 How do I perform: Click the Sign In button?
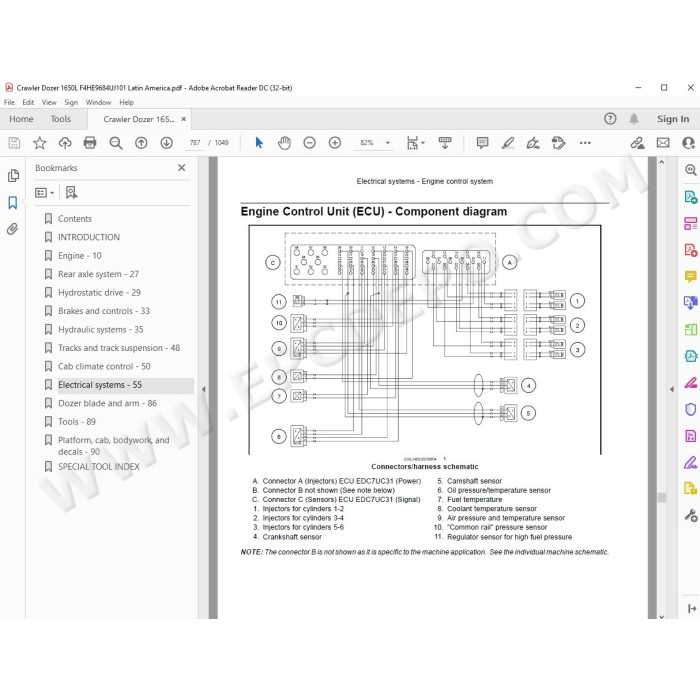click(673, 119)
